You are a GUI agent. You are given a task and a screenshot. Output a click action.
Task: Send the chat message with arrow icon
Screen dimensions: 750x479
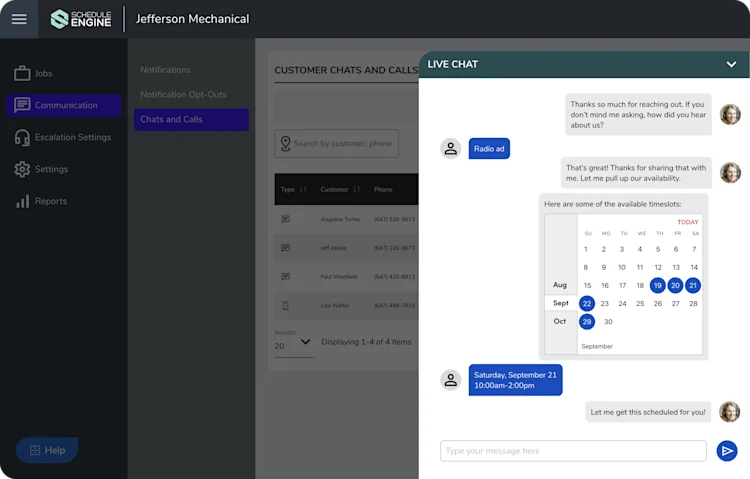727,451
